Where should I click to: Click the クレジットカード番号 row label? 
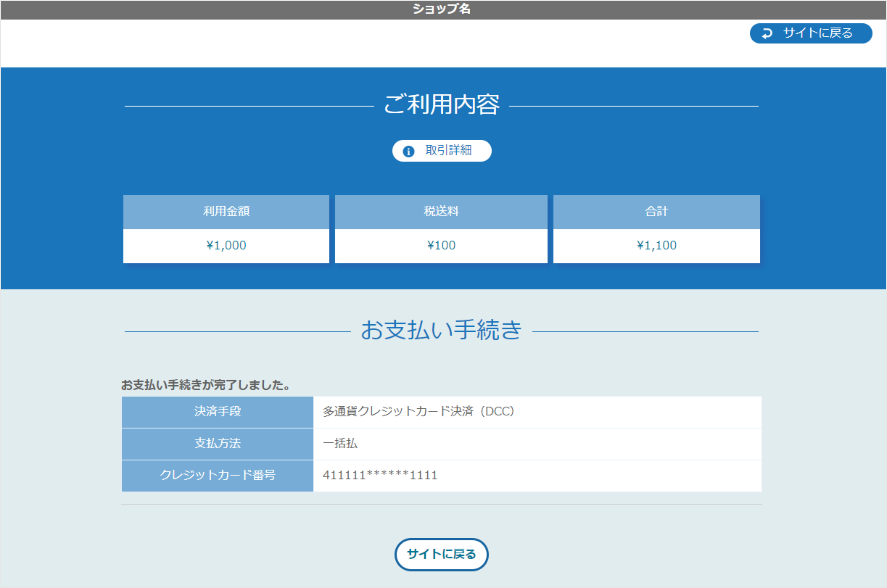pyautogui.click(x=218, y=475)
